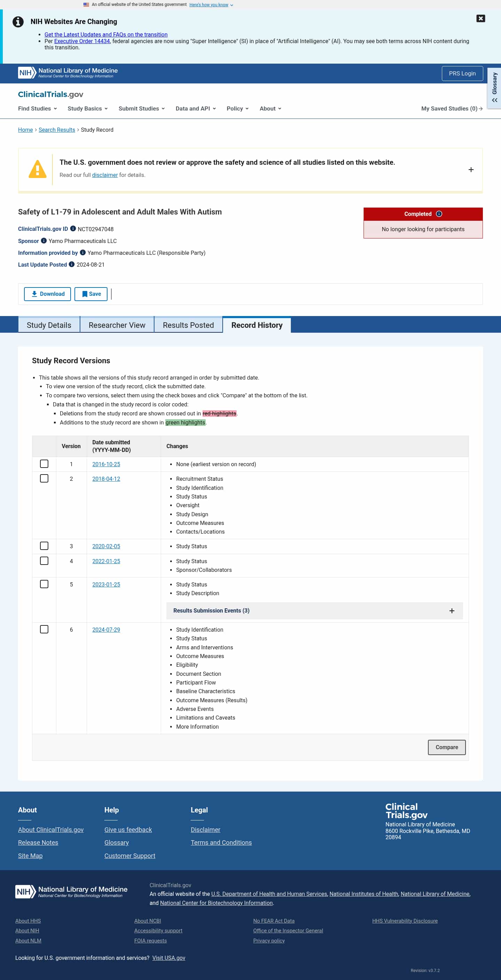This screenshot has height=980, width=501.
Task: Open the About navigation dropdown
Action: [270, 108]
